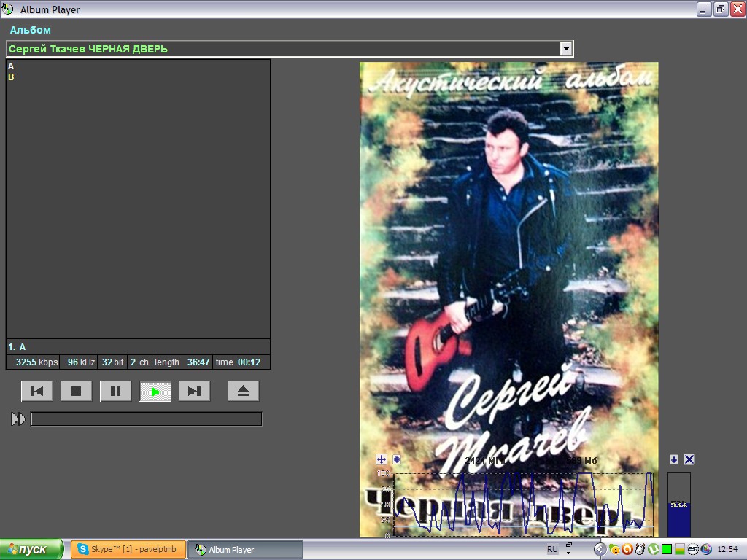Click the 'Альбом' label

click(31, 30)
